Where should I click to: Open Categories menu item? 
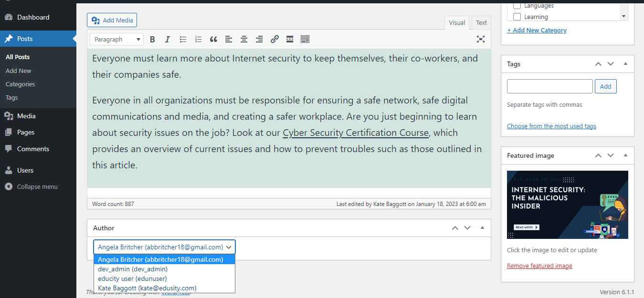tap(20, 84)
